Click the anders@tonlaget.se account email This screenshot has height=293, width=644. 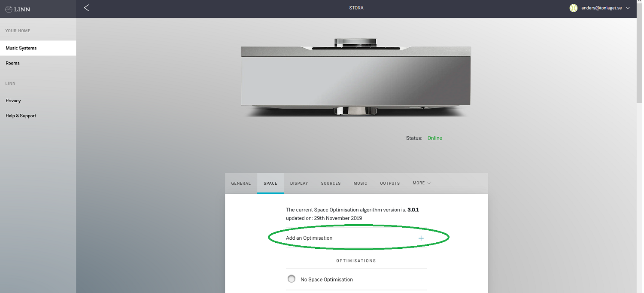click(x=601, y=8)
